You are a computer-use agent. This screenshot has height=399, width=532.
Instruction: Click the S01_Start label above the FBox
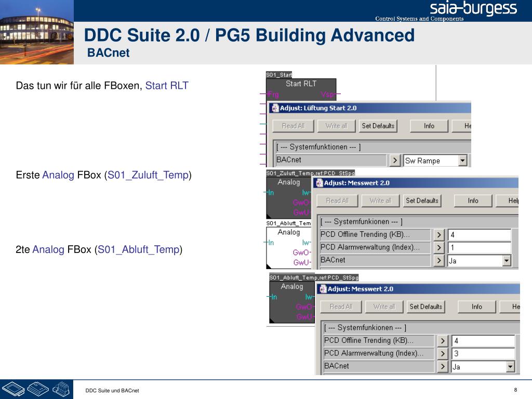point(279,75)
